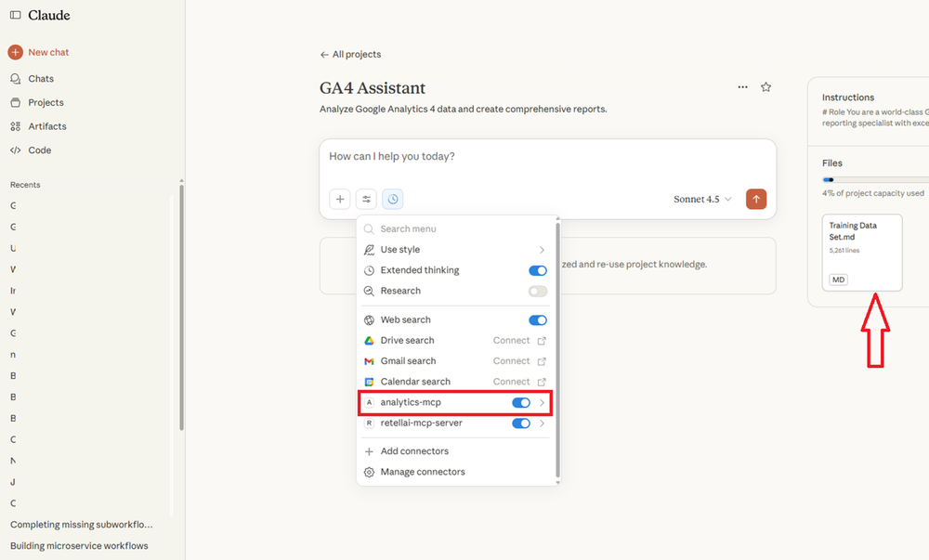The width and height of the screenshot is (929, 560).
Task: Click the Research icon in the menu
Action: (369, 292)
